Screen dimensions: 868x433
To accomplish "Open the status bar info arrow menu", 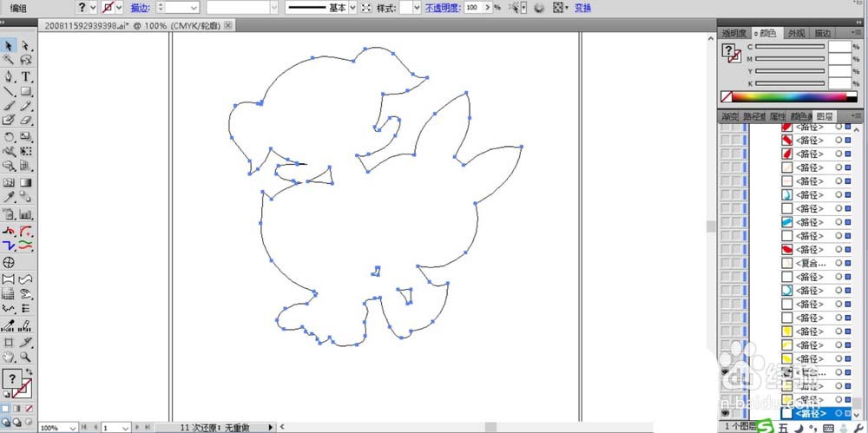I will click(x=271, y=428).
